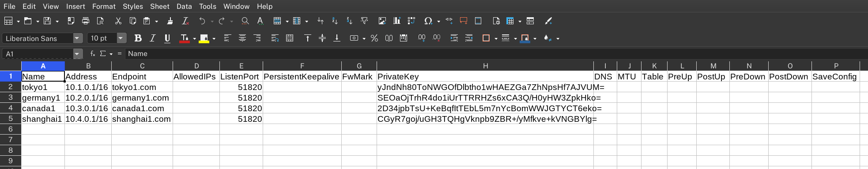Open the Data menu

[x=184, y=6]
